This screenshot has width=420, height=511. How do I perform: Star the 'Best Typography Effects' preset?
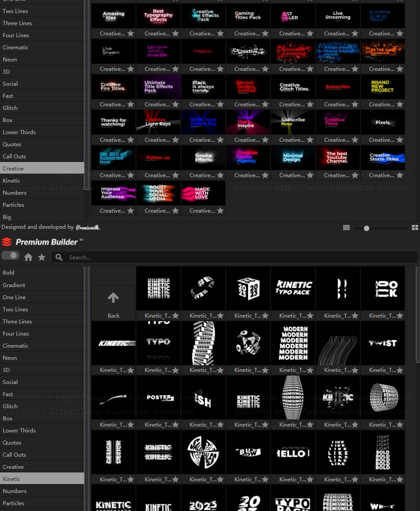(175, 33)
